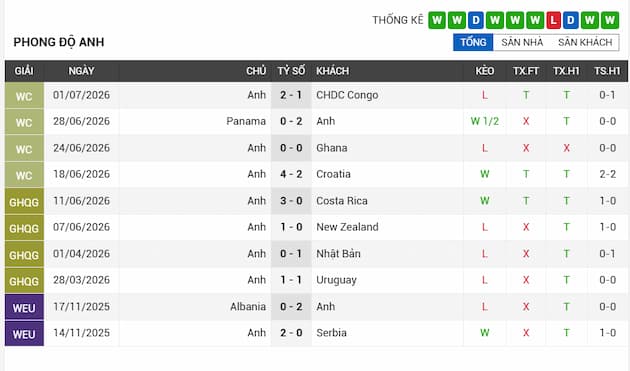The width and height of the screenshot is (630, 371).
Task: Click the GHQG badge for the Costa Rica match
Action: 24,201
